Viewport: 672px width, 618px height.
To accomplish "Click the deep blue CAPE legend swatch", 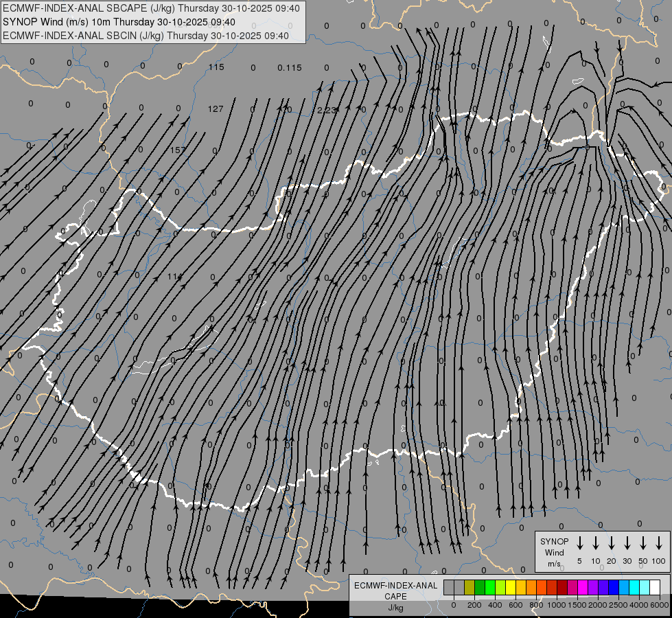I will click(613, 587).
